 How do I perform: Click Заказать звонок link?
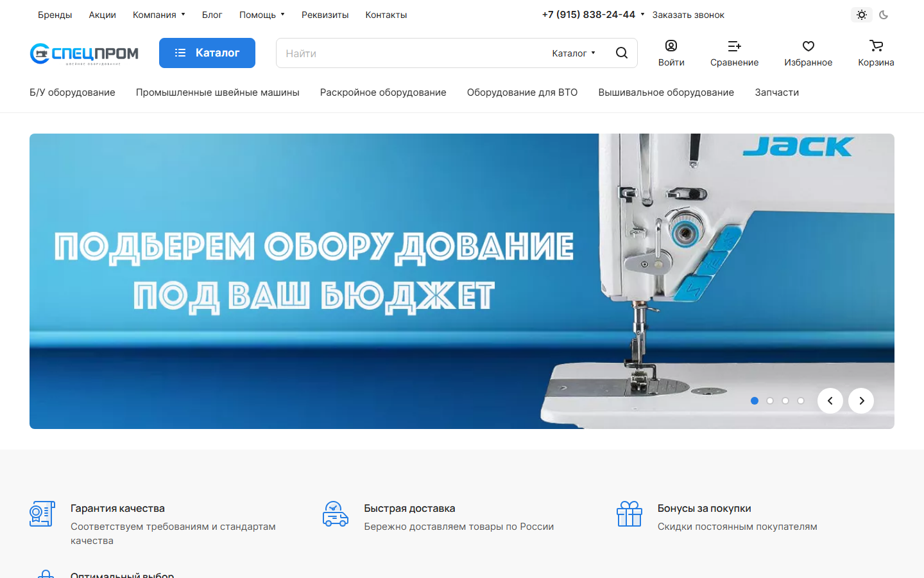point(689,15)
